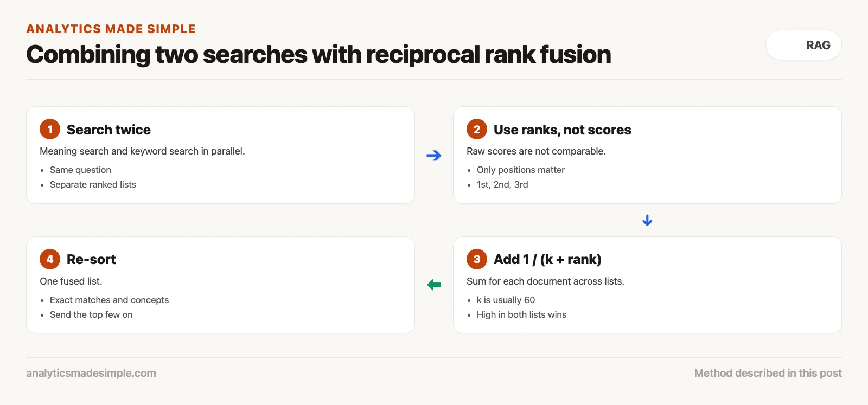Viewport: 868px width, 405px height.
Task: Click the blue right-pointing arrow between cards
Action: coord(434,156)
